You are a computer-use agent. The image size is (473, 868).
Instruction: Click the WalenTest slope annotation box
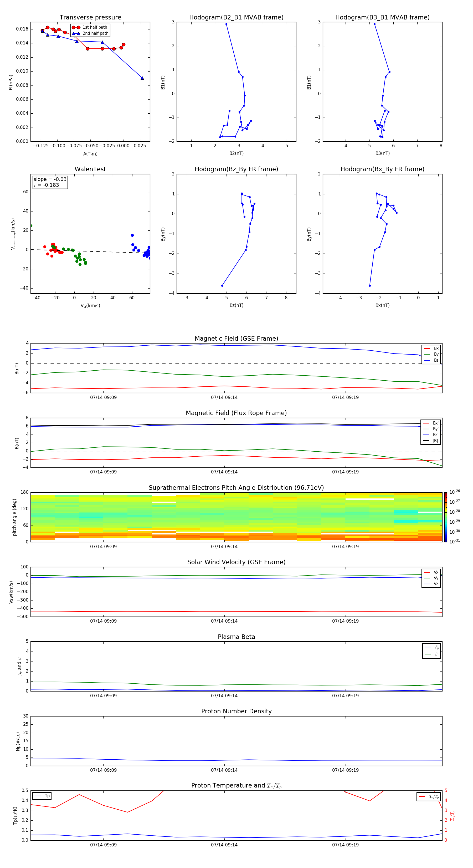[x=50, y=182]
